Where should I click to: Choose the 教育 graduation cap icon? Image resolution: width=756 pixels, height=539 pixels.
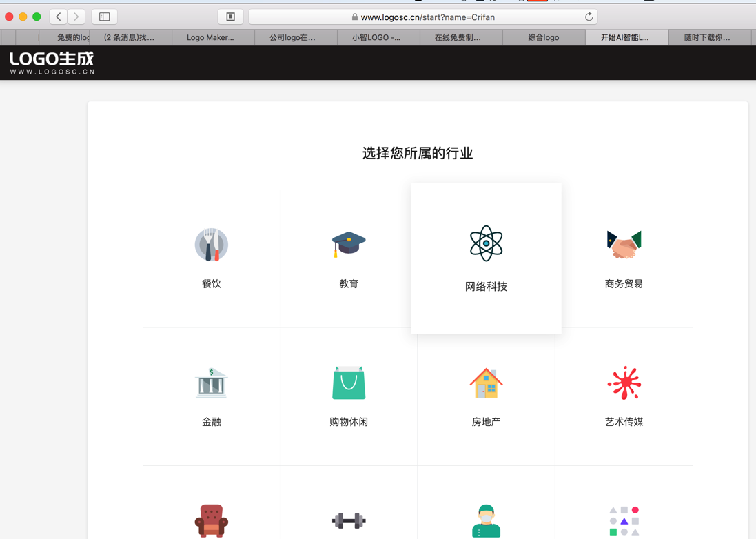[x=349, y=245]
